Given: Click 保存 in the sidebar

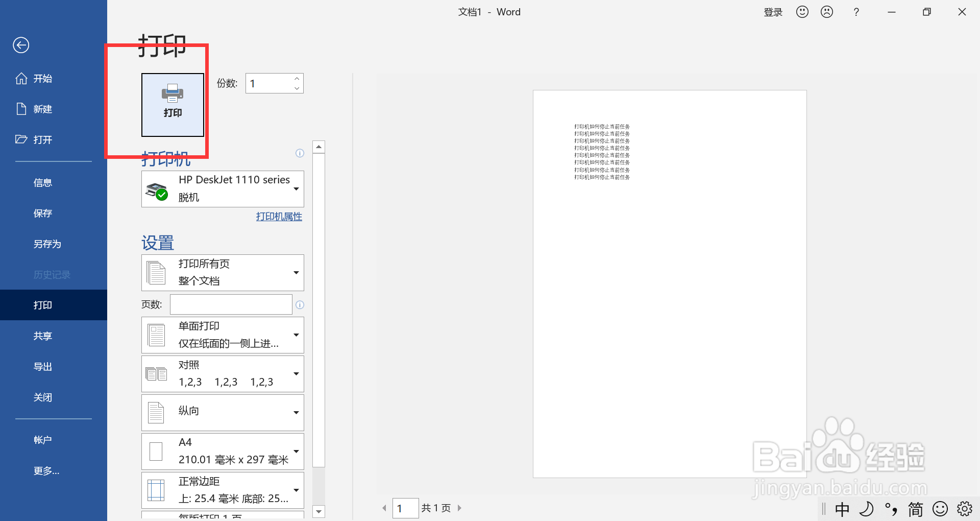Looking at the screenshot, I should (54, 214).
